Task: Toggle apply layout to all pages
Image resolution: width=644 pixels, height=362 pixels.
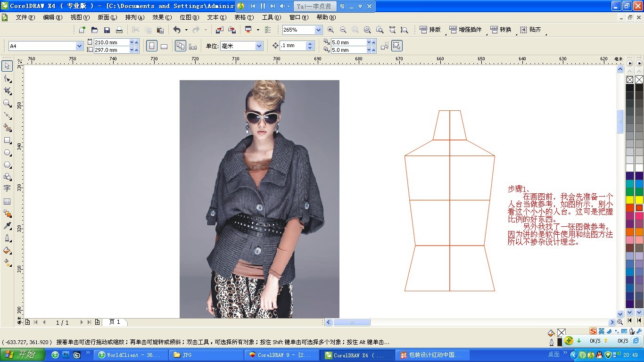Action: (x=180, y=46)
